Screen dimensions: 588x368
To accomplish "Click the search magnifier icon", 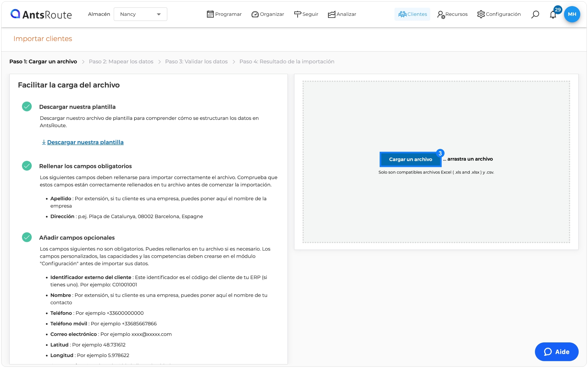I will pyautogui.click(x=535, y=14).
